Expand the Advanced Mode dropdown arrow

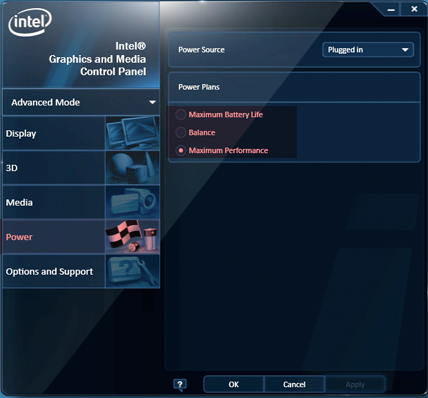[x=152, y=102]
